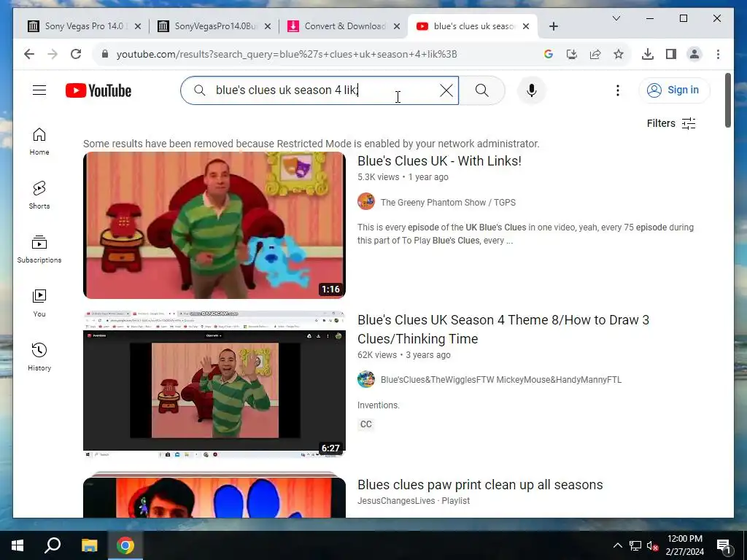The image size is (747, 560).
Task: Open the Windows Start menu
Action: click(x=18, y=545)
